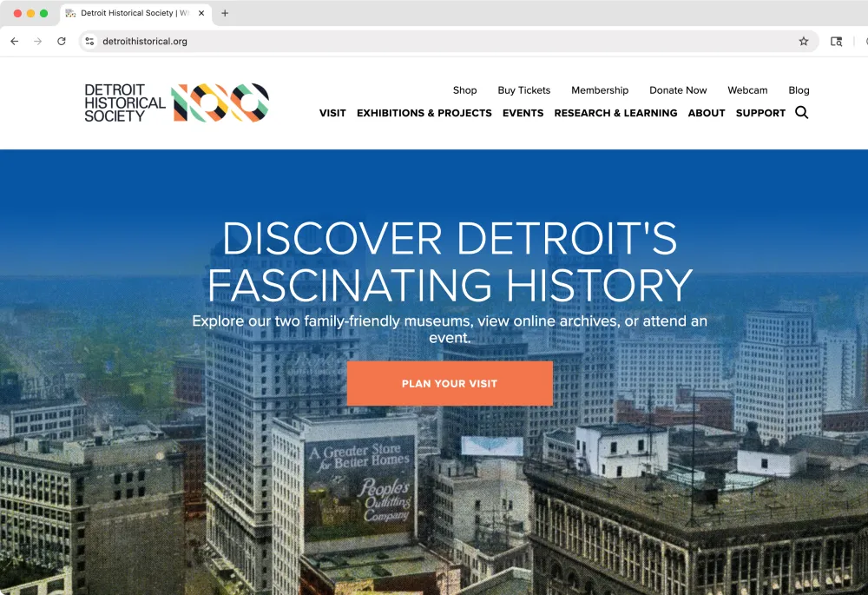
Task: Go back with the browser back arrow
Action: pyautogui.click(x=15, y=41)
